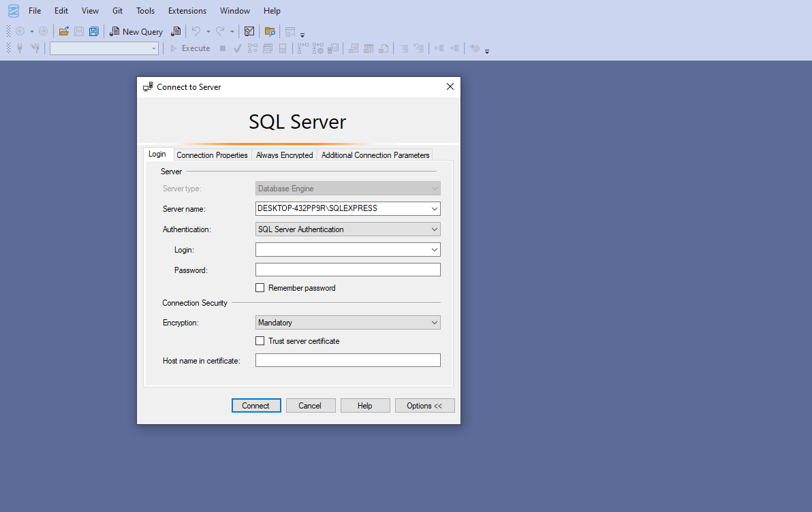
Task: Click the Connect plug icon in toolbar
Action: coord(20,48)
